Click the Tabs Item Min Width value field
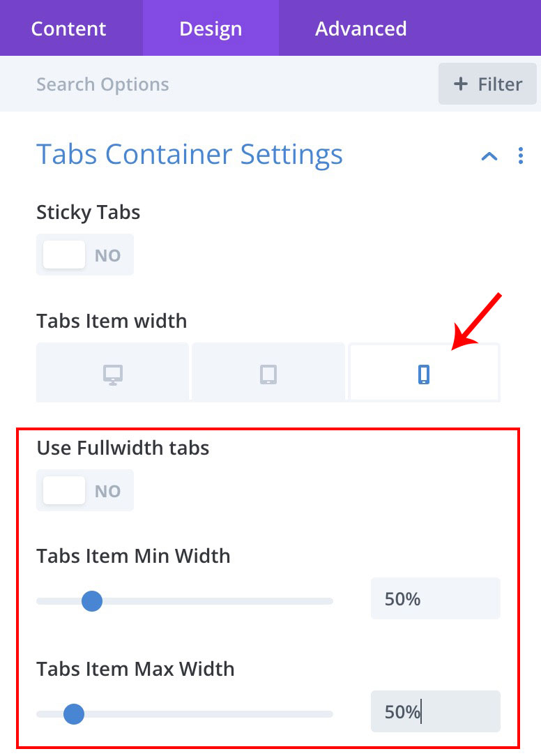Screen dimensions: 541x756 tap(436, 599)
